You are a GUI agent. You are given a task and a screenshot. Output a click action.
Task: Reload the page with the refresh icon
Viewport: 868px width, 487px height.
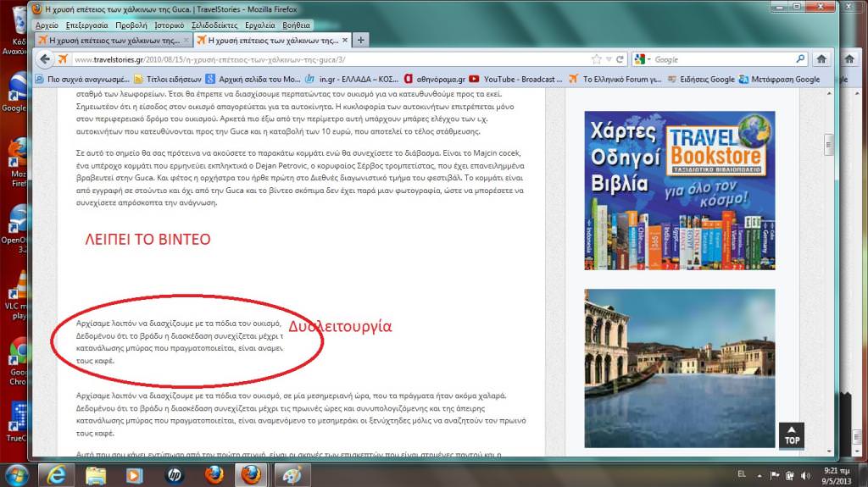[620, 59]
